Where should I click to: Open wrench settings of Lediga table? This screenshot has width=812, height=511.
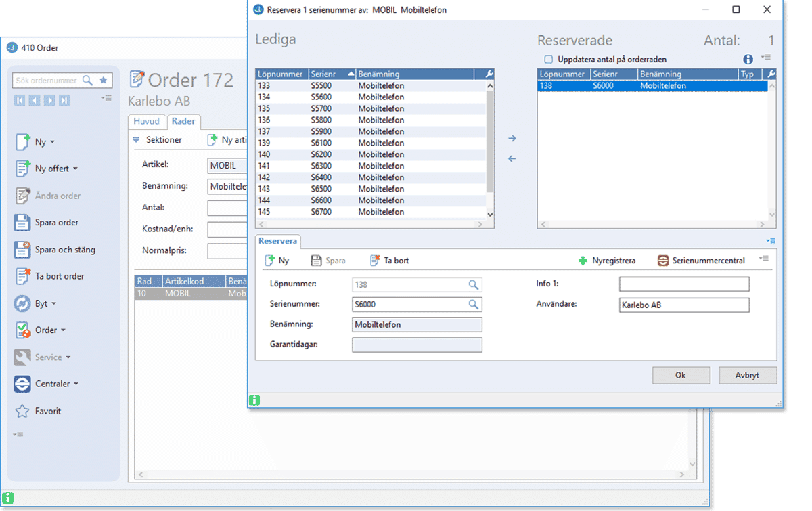[x=489, y=74]
